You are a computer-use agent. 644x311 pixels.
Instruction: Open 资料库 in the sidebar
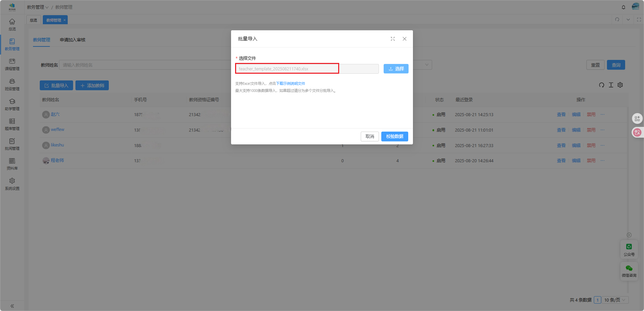pos(12,164)
